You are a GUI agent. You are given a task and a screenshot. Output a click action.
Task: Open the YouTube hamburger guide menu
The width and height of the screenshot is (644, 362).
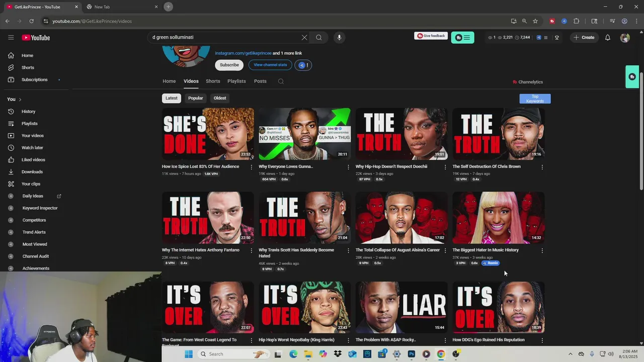[x=11, y=38]
